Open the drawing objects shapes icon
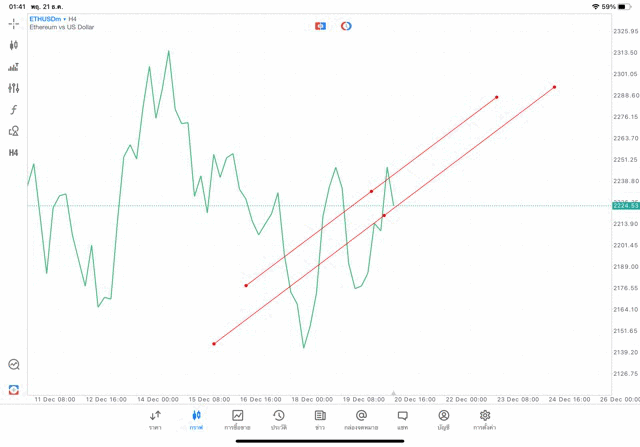Viewport: 640px width, 447px height. pyautogui.click(x=13, y=131)
